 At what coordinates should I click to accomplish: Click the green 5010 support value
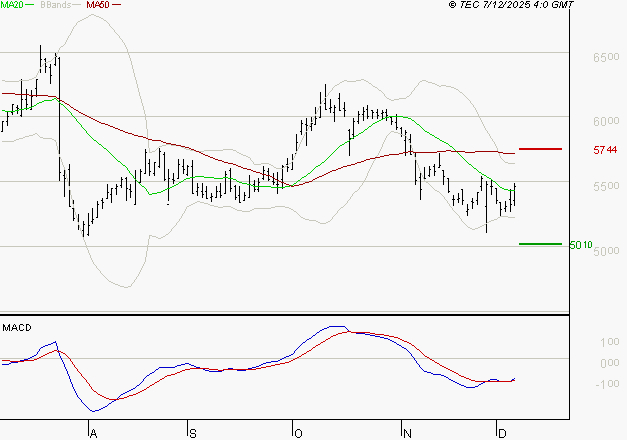[x=581, y=245]
